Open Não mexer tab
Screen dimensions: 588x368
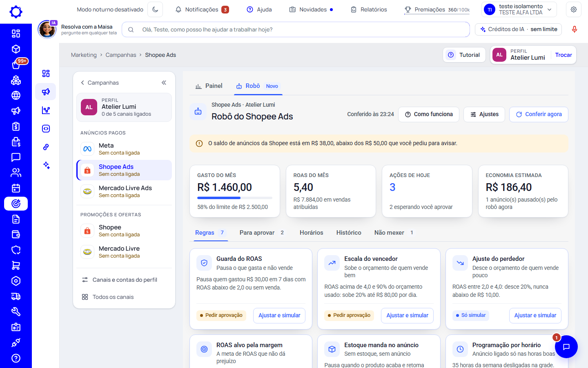coord(394,233)
